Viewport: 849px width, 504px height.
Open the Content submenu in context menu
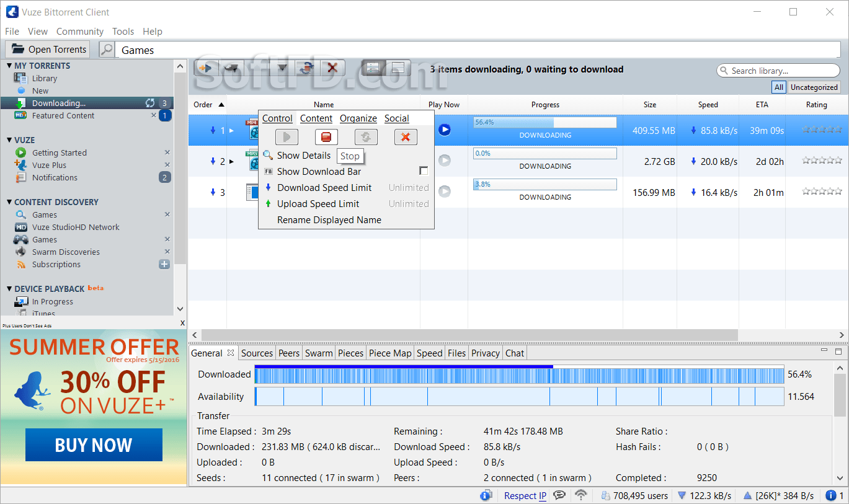coord(316,118)
